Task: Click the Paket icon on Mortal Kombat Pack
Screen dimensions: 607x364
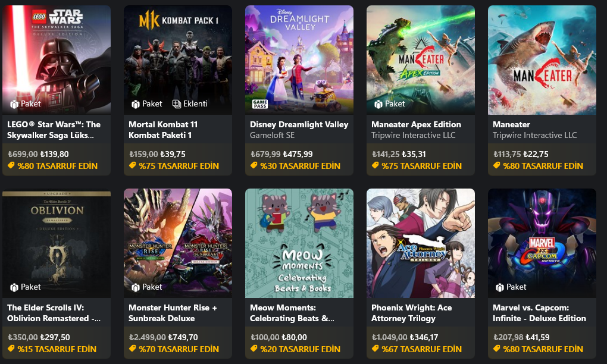Action: [x=136, y=104]
